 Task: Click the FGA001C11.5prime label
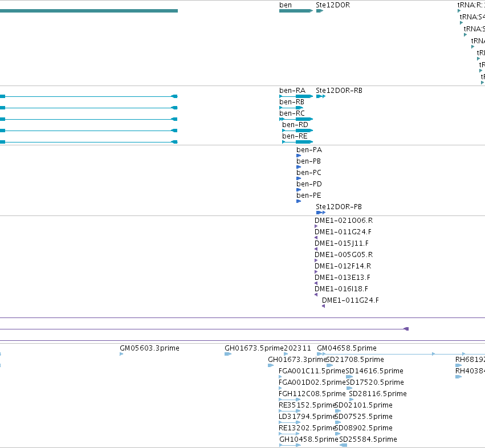[312, 371]
